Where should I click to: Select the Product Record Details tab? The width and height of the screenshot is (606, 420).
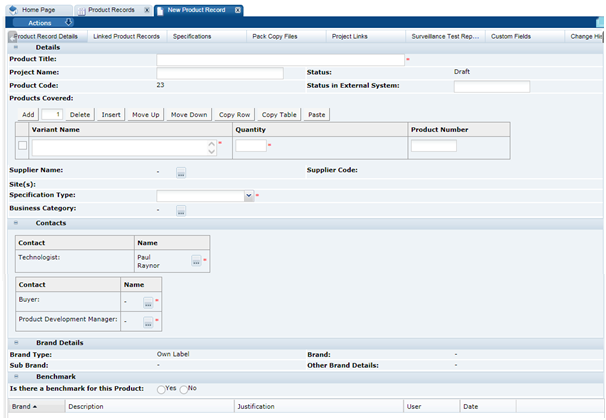click(46, 36)
